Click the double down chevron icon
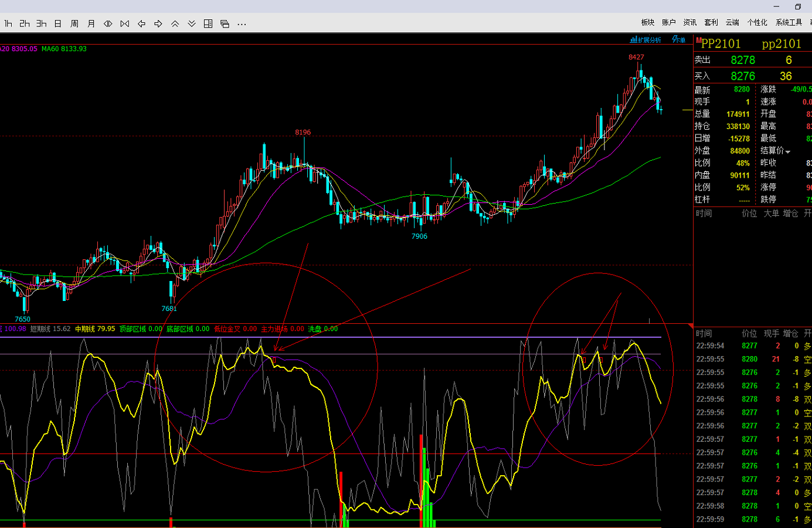Viewport: 812px width, 528px height. point(192,23)
